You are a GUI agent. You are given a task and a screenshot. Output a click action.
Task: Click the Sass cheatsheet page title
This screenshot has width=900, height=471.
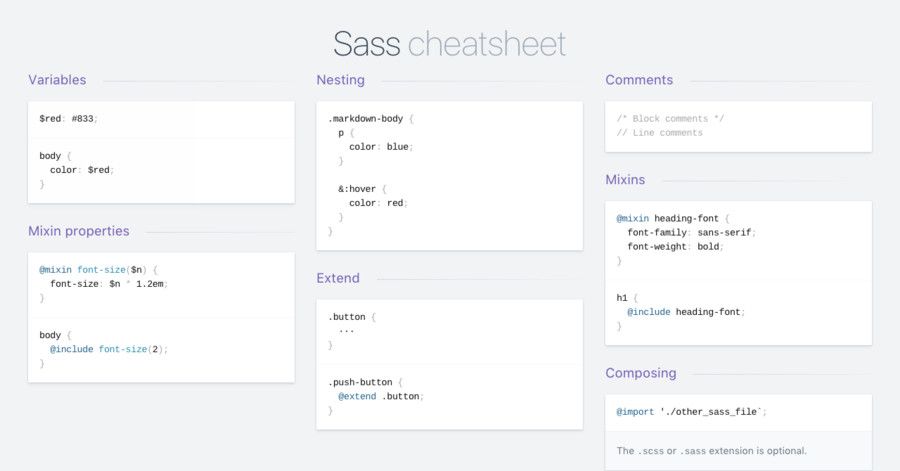[449, 44]
